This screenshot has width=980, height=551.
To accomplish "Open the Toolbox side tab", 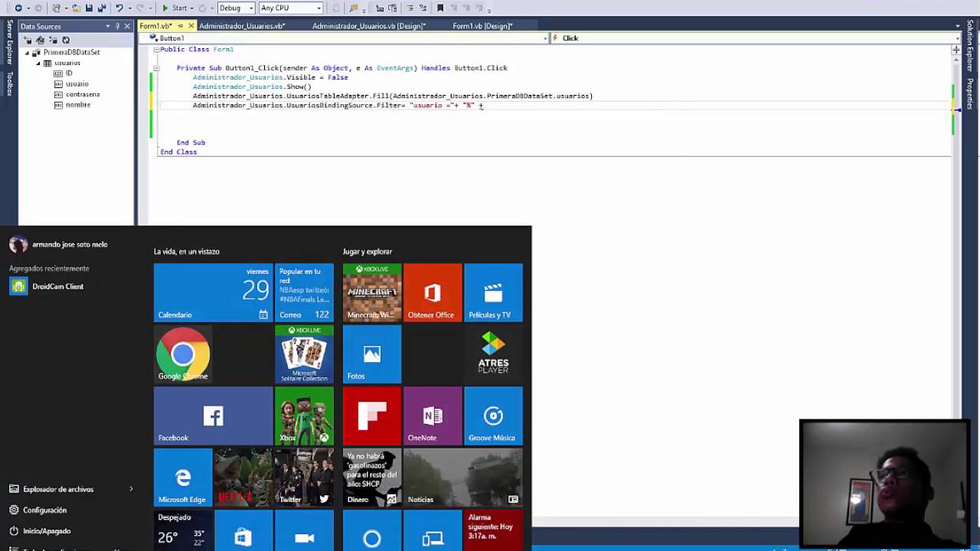I will point(9,83).
